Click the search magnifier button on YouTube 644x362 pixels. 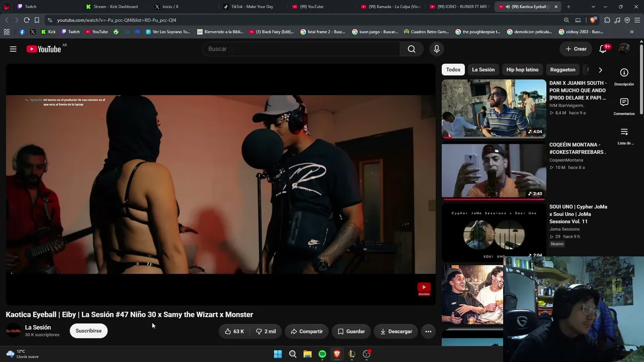412,49
